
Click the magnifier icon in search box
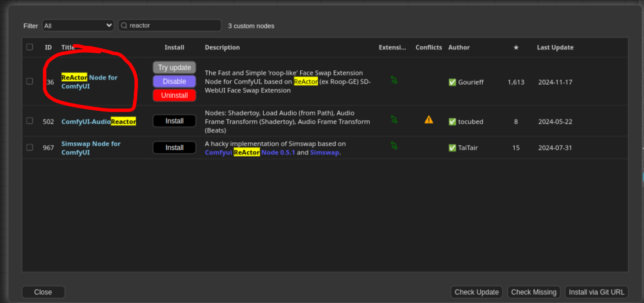[124, 26]
